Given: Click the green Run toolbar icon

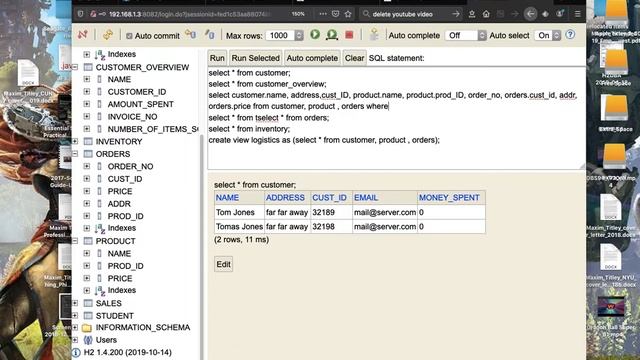Looking at the screenshot, I should [315, 35].
